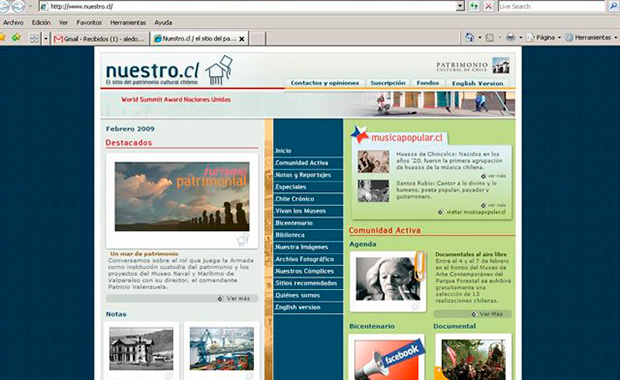Open Archivo Fotográfico navigation item

click(x=304, y=259)
